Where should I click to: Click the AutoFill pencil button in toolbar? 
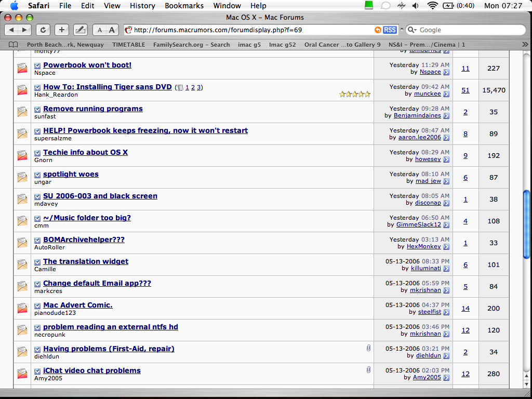coord(80,30)
